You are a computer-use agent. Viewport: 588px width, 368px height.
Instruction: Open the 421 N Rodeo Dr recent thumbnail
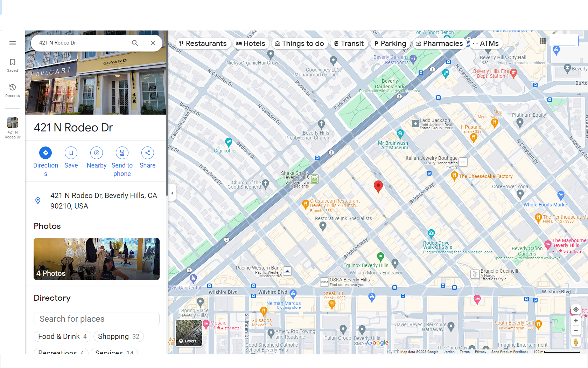coord(13,128)
